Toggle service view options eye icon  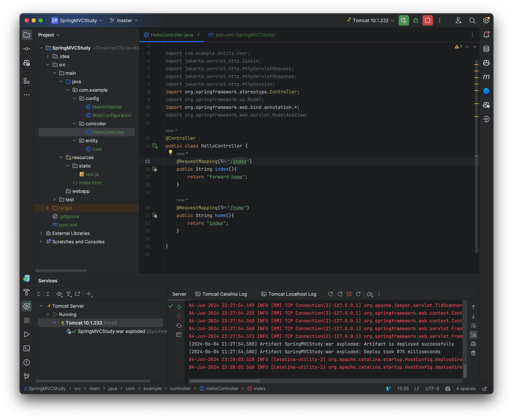coord(59,294)
